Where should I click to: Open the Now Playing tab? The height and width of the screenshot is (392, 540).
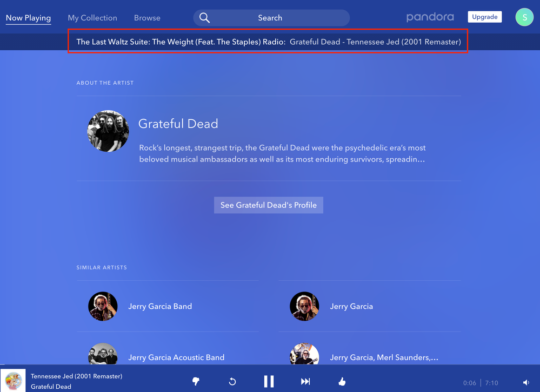pos(28,18)
